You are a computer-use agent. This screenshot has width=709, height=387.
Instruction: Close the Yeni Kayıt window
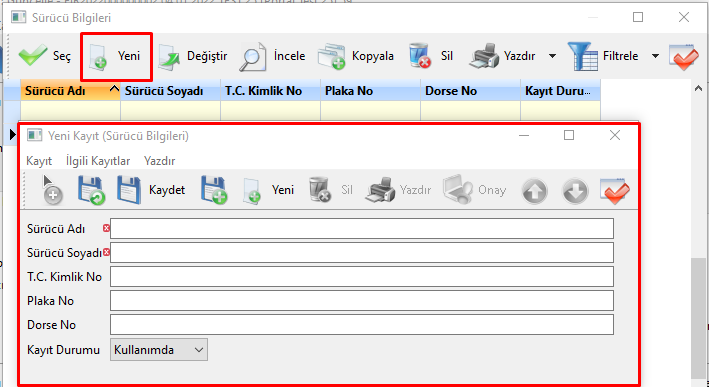click(614, 135)
